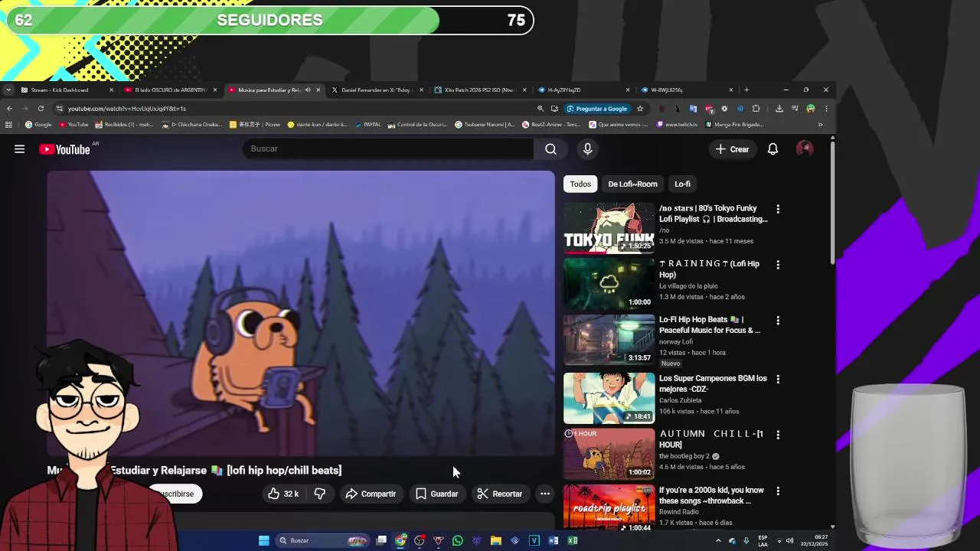Go to the YouTube home logo

pyautogui.click(x=64, y=149)
